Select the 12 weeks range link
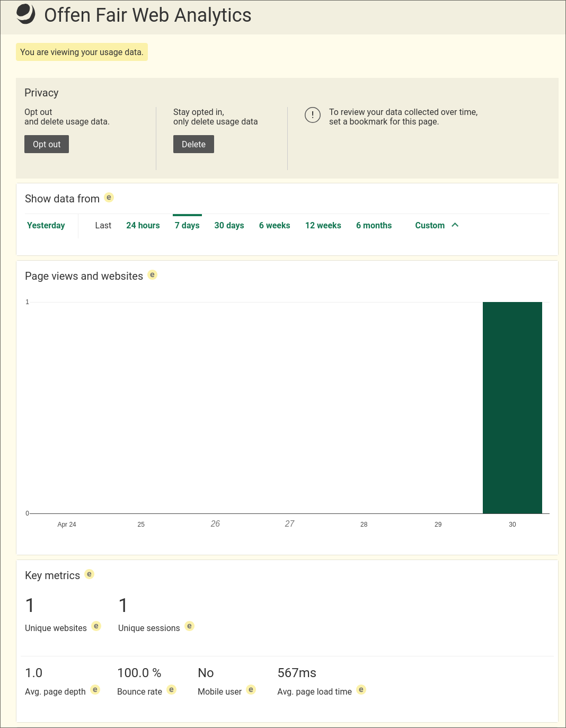Image resolution: width=566 pixels, height=728 pixels. click(323, 226)
